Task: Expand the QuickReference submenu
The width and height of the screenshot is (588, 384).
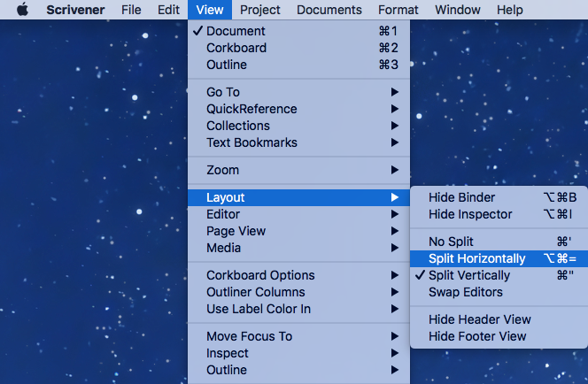Action: (x=299, y=109)
